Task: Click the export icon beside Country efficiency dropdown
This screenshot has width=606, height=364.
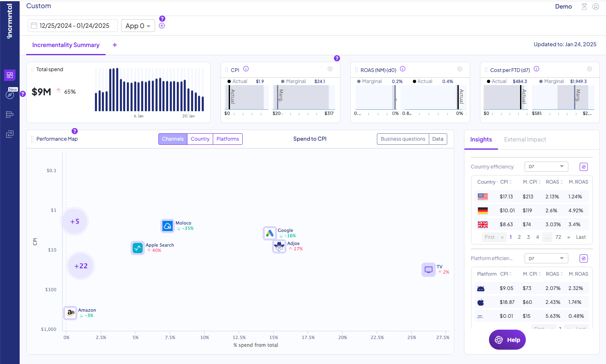Action: click(x=583, y=166)
